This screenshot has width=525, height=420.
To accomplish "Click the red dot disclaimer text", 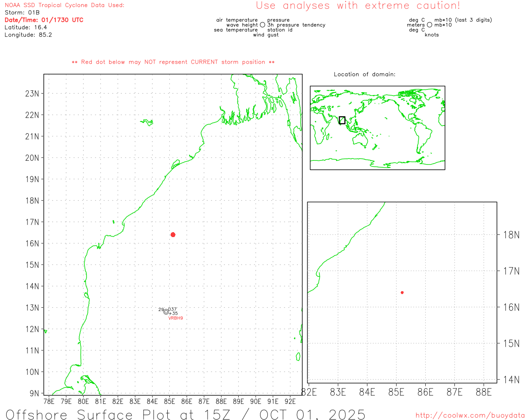I will pos(173,62).
